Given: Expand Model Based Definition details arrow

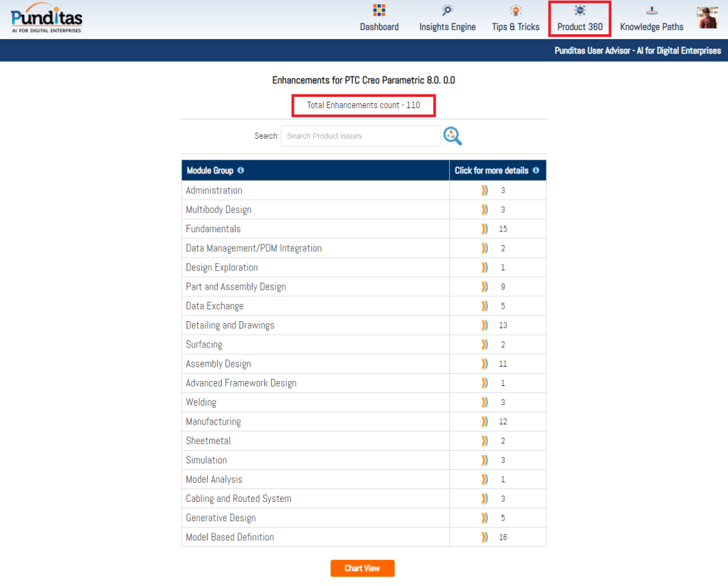Looking at the screenshot, I should (485, 537).
